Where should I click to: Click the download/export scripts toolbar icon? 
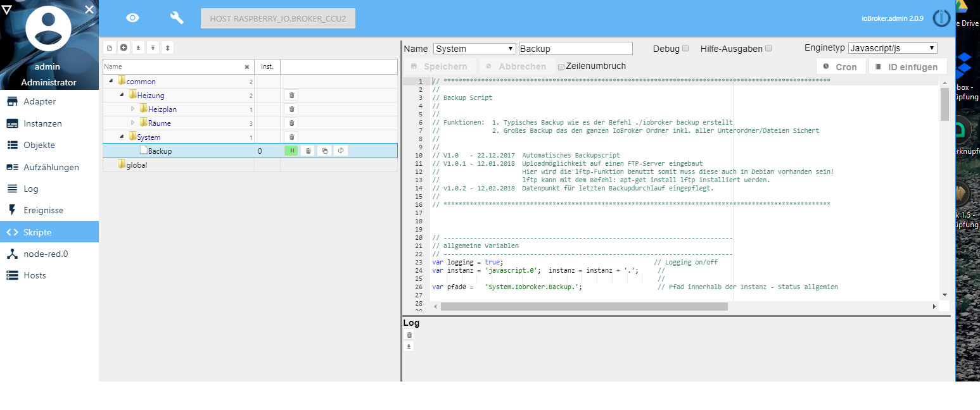[x=138, y=47]
